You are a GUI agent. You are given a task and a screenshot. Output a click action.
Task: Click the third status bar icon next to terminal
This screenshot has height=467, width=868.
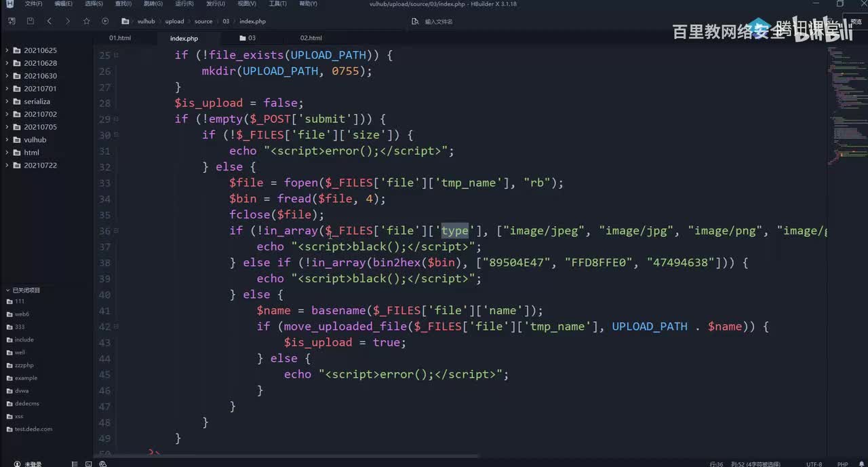coord(102,464)
